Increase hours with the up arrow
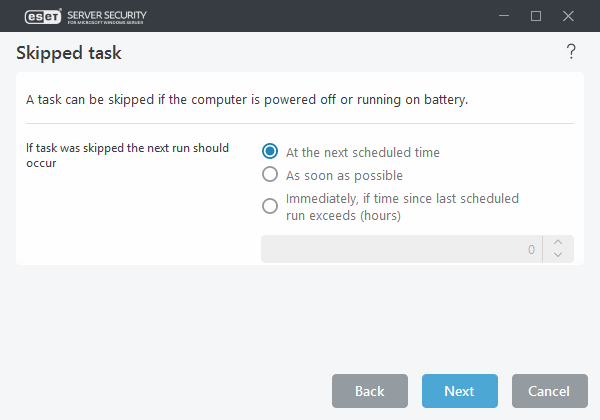This screenshot has height=420, width=600. [x=558, y=242]
